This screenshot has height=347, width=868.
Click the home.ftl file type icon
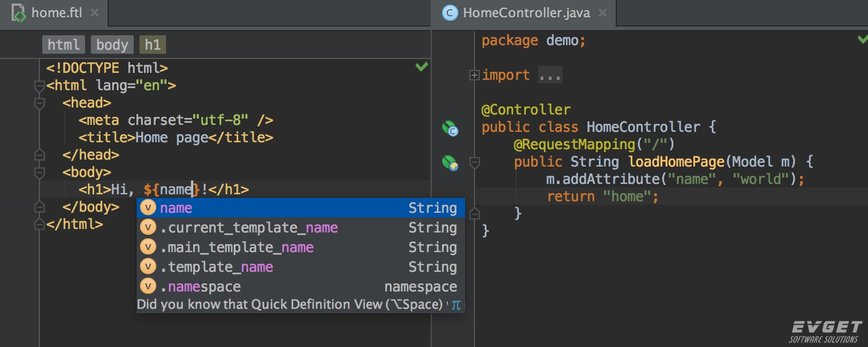coord(19,13)
